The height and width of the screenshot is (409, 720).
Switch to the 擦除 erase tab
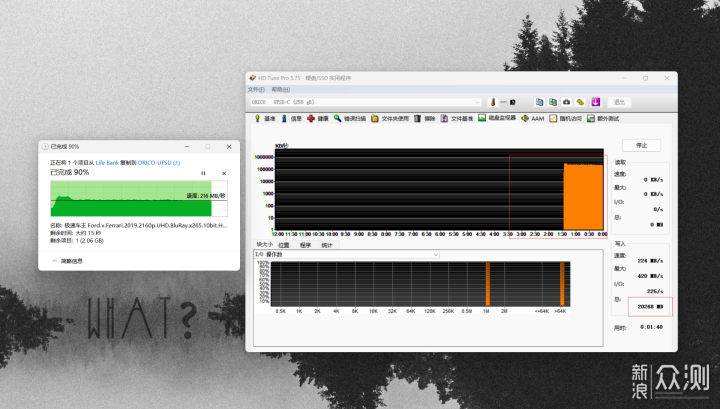coord(425,118)
